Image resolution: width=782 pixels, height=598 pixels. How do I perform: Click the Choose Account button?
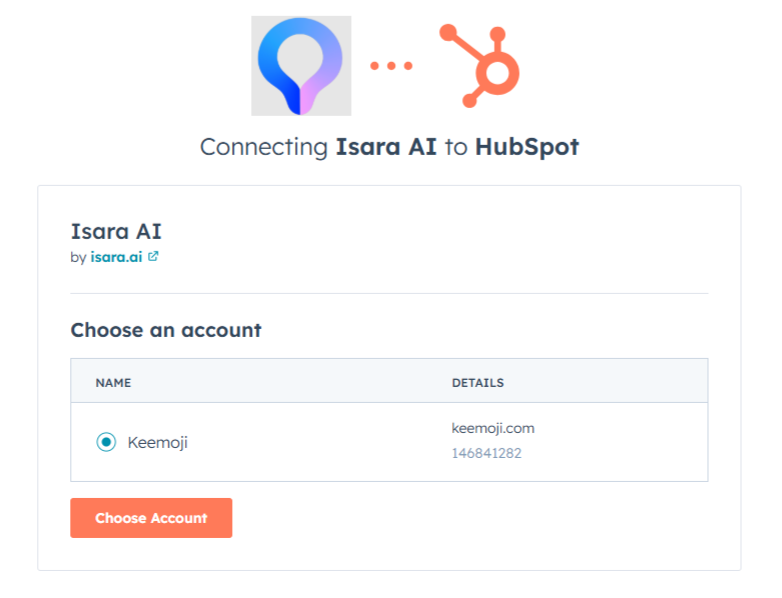coord(151,518)
